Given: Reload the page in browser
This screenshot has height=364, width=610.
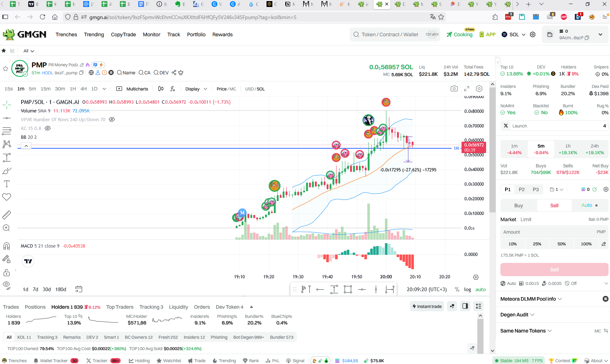Looking at the screenshot, I should 43,17.
